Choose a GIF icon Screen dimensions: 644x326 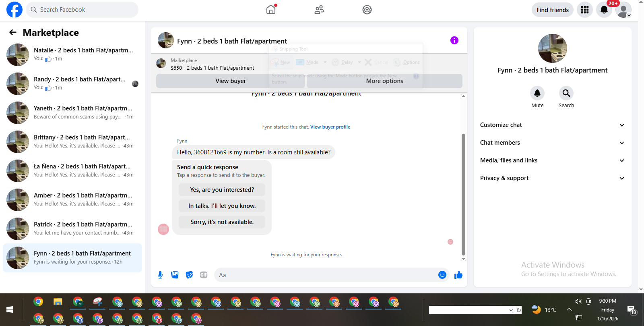coord(204,275)
